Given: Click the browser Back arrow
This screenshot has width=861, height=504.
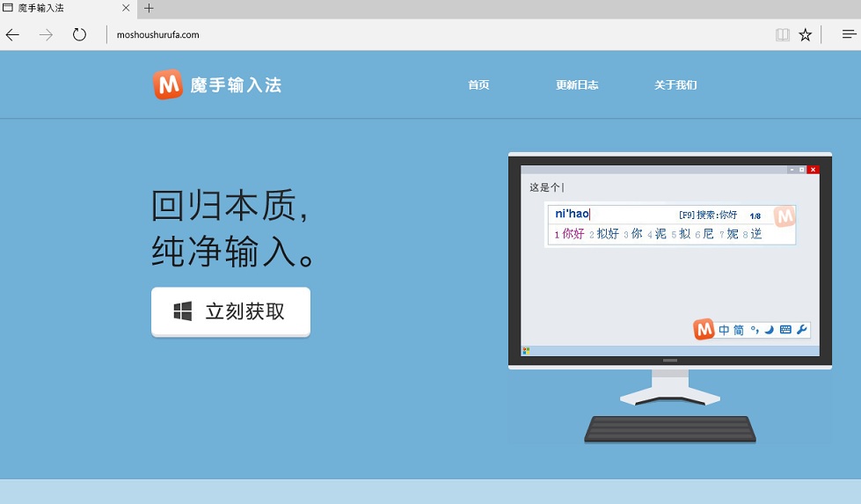Looking at the screenshot, I should coord(12,35).
